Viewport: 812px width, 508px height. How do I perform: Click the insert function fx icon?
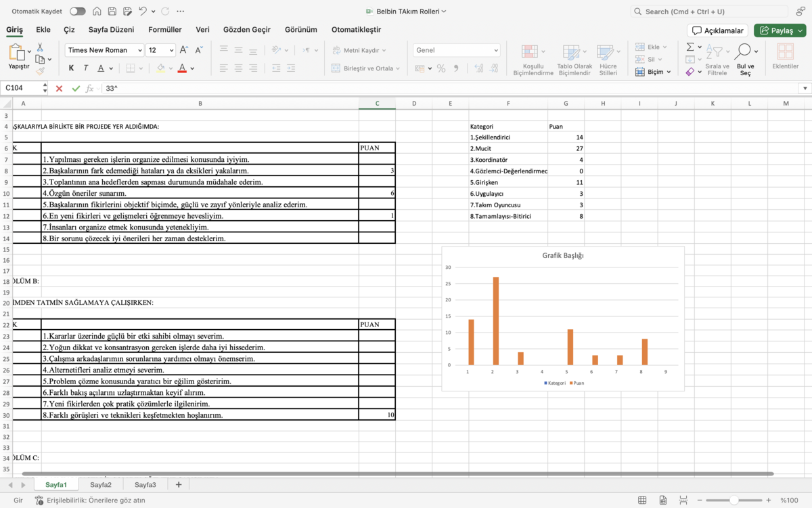[89, 89]
